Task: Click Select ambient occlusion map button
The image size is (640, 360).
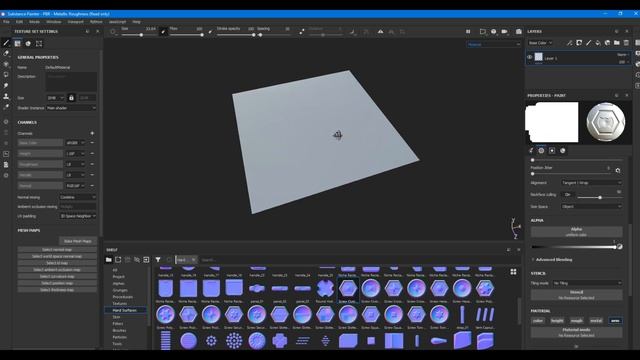Action: tap(57, 270)
